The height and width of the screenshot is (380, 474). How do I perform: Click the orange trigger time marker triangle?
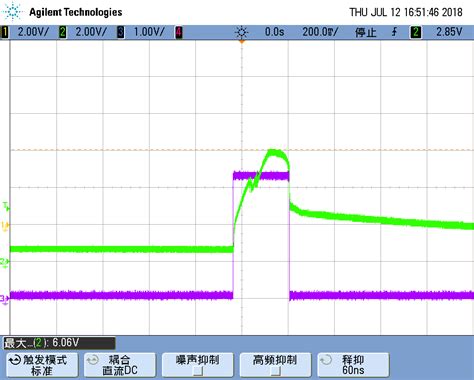pos(242,42)
